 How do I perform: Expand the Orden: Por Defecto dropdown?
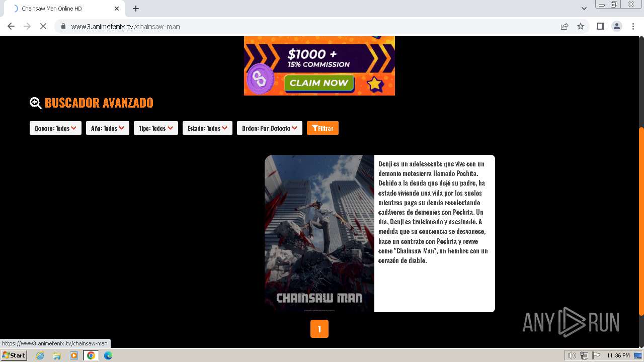(x=270, y=128)
